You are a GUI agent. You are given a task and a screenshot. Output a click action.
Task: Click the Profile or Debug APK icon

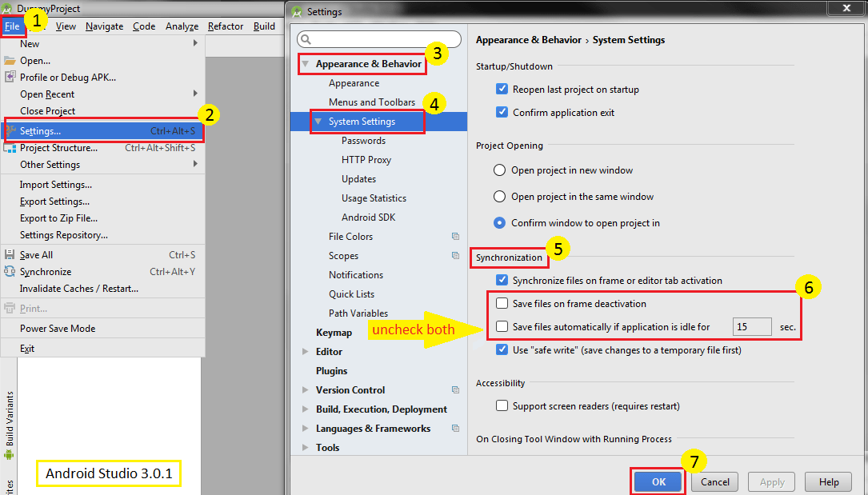10,78
